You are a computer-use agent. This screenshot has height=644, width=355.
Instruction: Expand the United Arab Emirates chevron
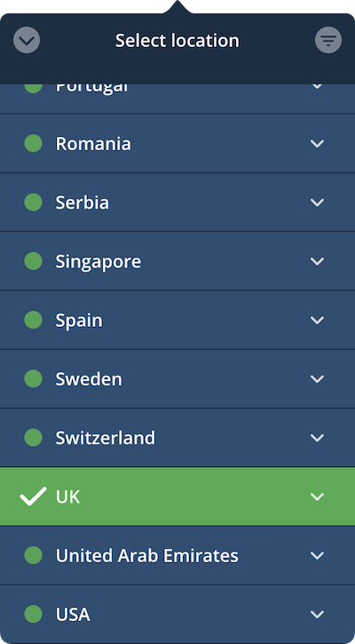[317, 555]
